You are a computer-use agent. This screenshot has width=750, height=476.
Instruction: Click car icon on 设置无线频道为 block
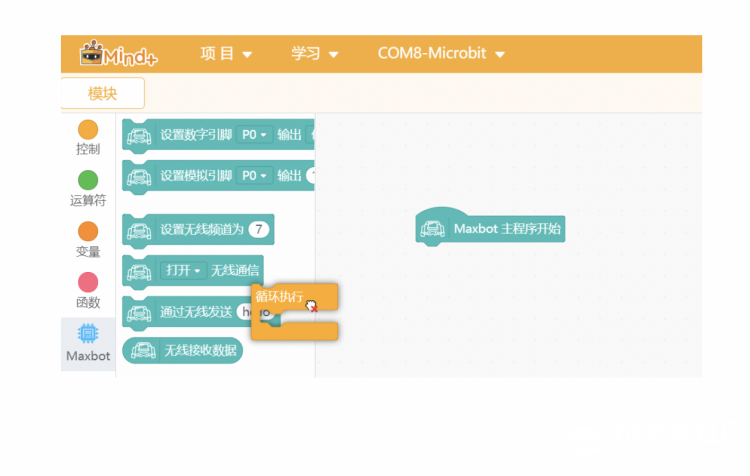coord(139,231)
